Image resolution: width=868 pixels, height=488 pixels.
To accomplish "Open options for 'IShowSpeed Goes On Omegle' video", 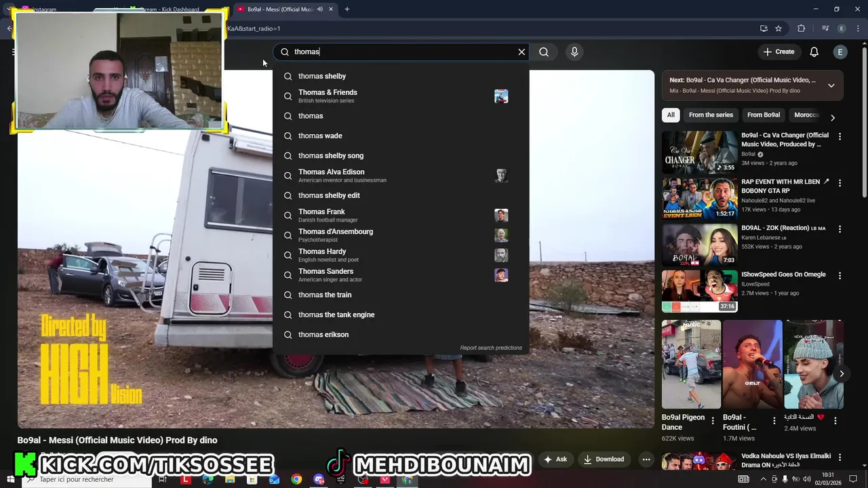I will [x=840, y=275].
